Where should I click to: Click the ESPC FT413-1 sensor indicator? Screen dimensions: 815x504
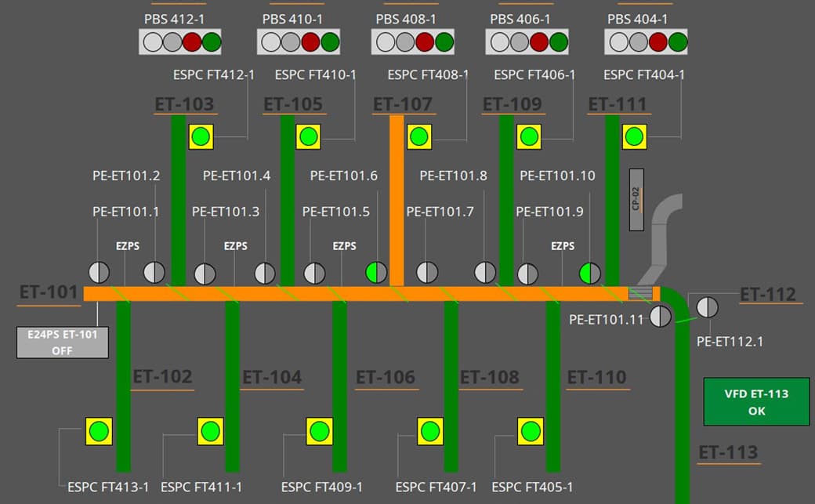[98, 431]
